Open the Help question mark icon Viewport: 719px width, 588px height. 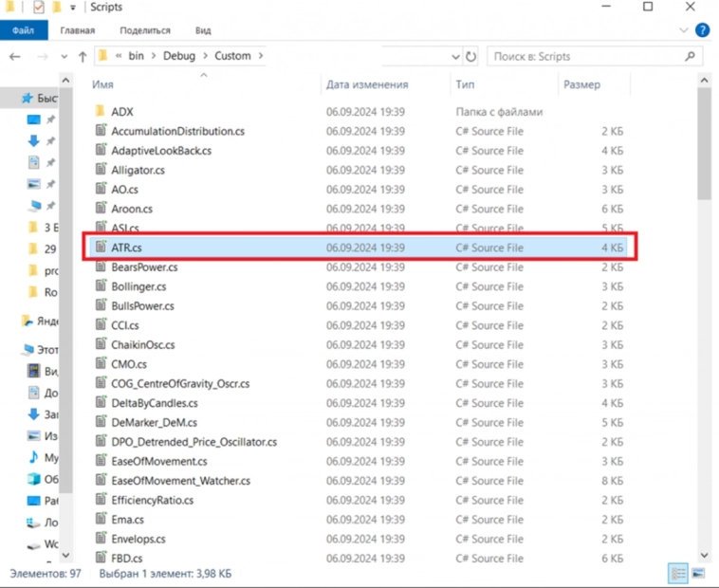click(x=703, y=30)
